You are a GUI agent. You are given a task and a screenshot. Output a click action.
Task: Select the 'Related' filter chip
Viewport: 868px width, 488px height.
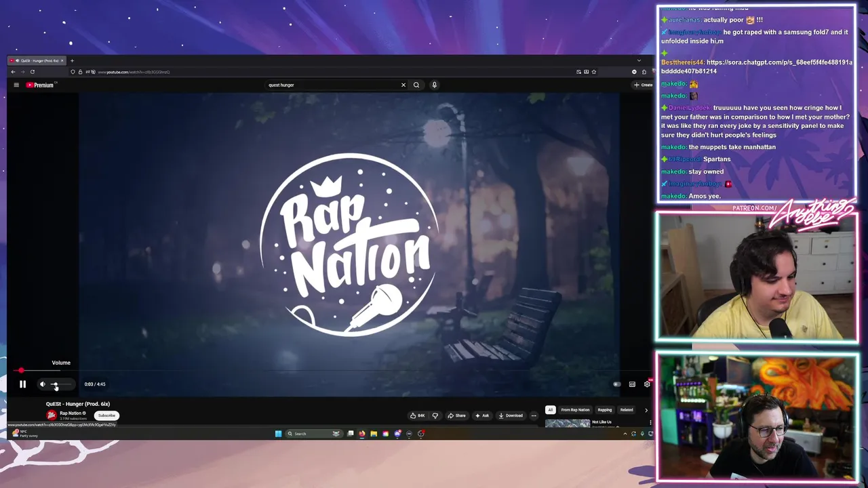coord(627,410)
